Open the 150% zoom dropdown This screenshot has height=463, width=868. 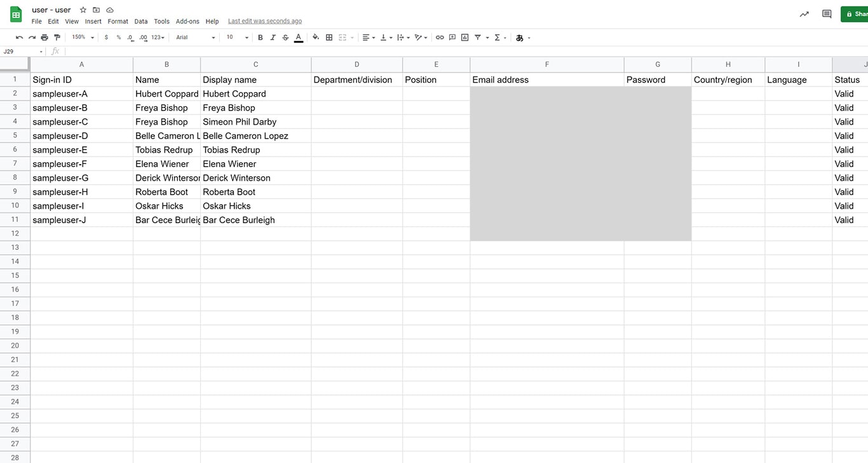coord(83,38)
